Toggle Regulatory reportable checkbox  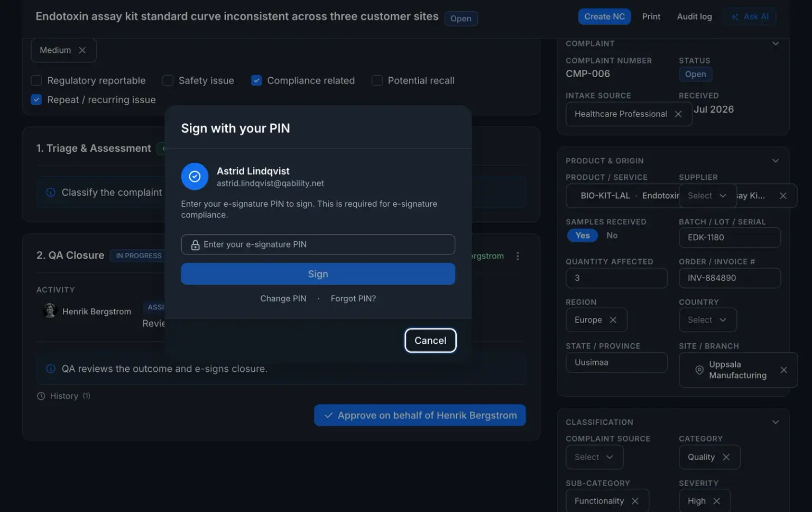coord(36,80)
